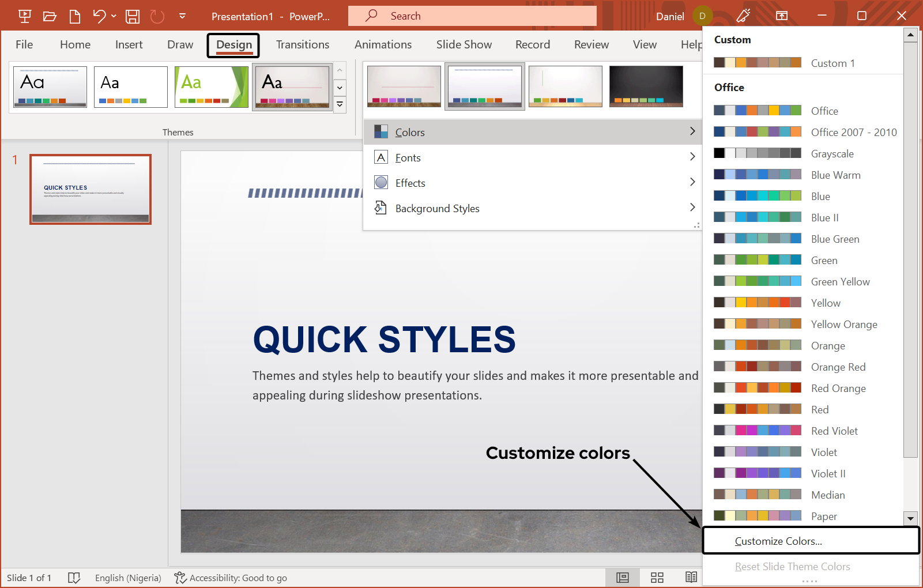
Task: Start the slideshow from the Quick Access icon
Action: point(24,16)
